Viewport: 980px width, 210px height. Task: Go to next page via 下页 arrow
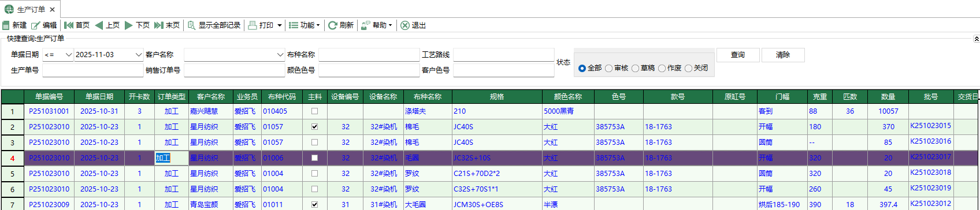pyautogui.click(x=129, y=25)
